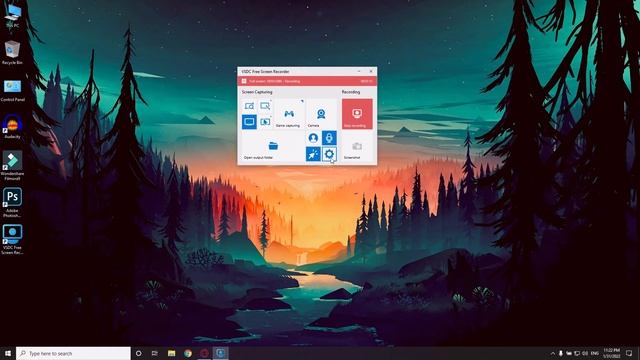Click the Camera webcam tile

tap(321, 114)
